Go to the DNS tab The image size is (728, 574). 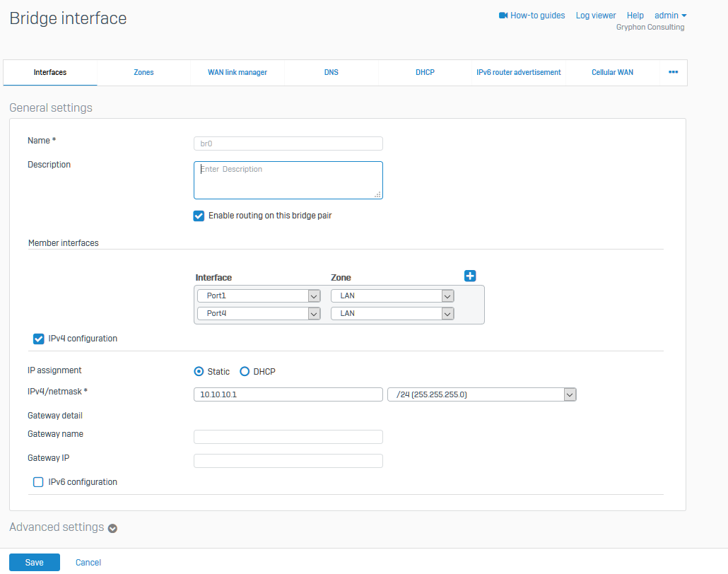point(331,72)
